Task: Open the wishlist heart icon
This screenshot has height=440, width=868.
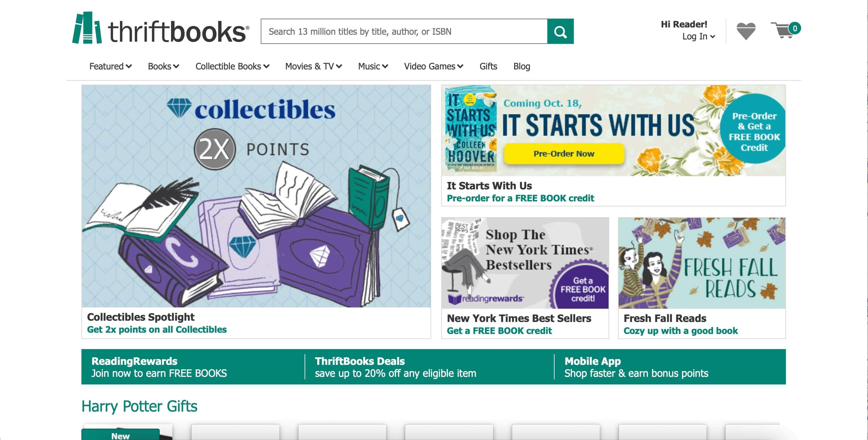Action: (746, 31)
